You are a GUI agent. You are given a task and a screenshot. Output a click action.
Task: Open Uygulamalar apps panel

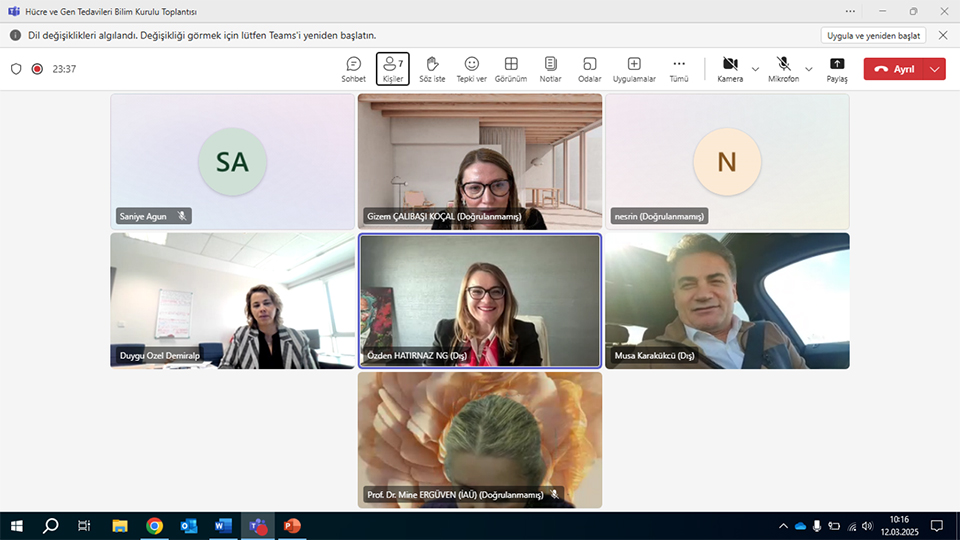click(633, 69)
